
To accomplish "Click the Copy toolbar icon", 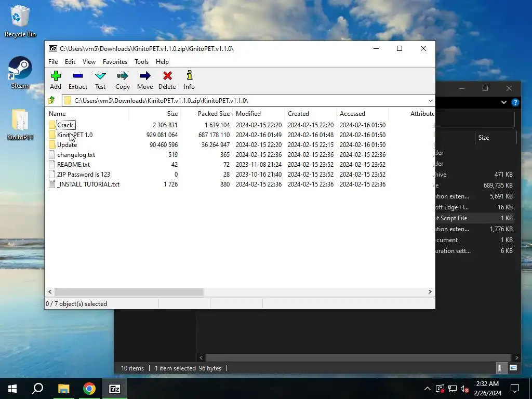I will tap(123, 76).
